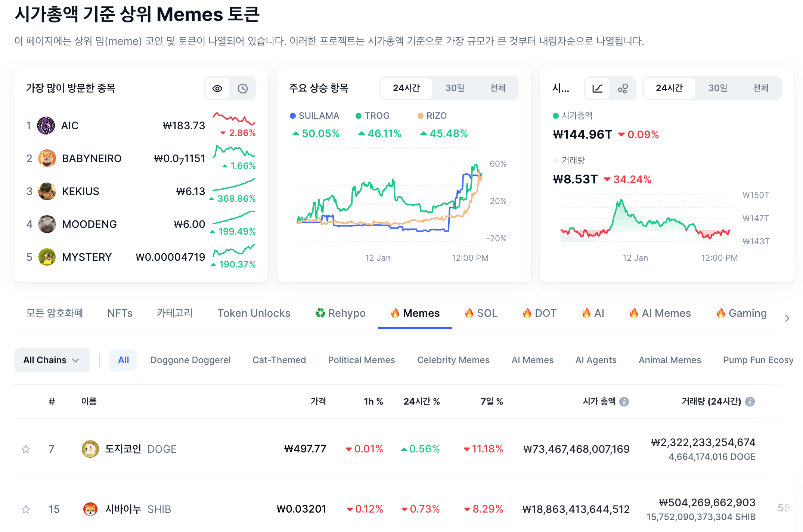Expand more category tabs via right chevron
The width and height of the screenshot is (803, 532).
coord(787,318)
